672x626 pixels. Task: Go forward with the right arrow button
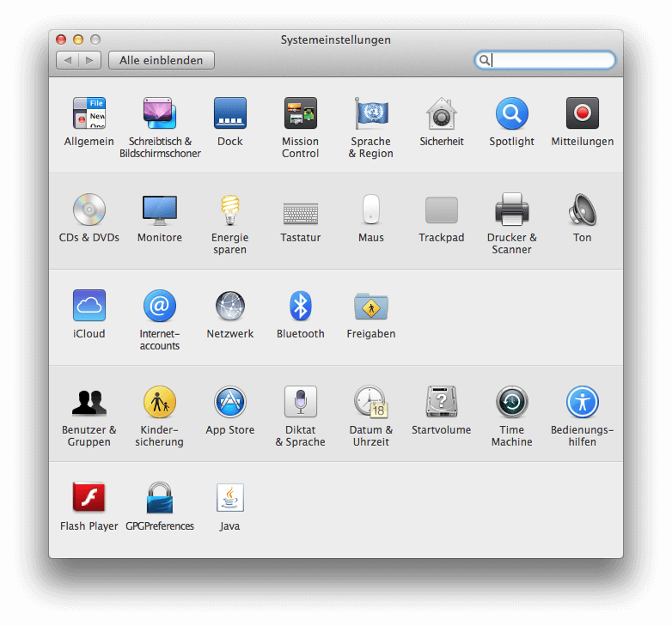pos(89,60)
